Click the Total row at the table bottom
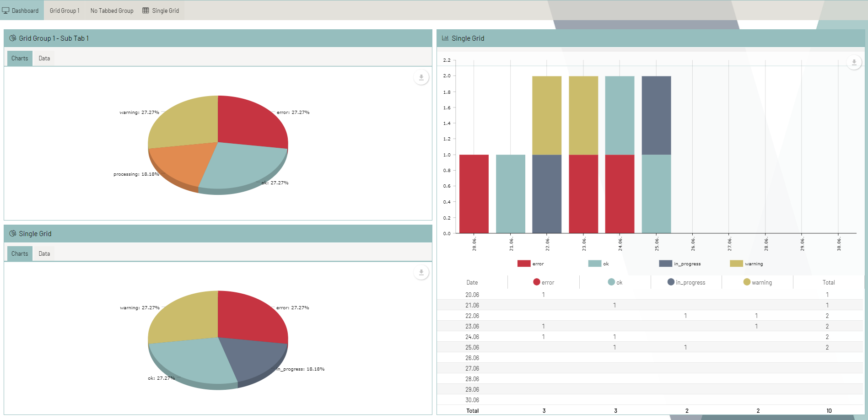This screenshot has width=868, height=420. coord(472,410)
